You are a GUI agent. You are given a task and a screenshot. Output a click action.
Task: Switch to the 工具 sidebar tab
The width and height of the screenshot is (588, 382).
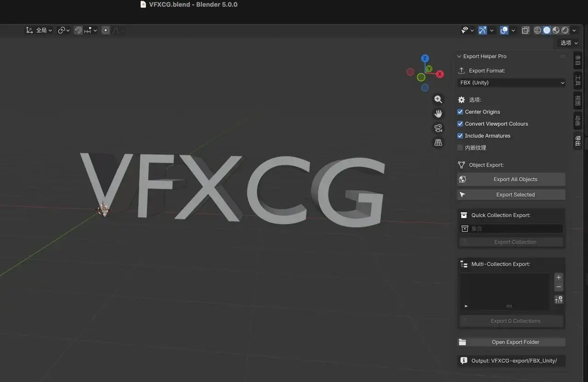[578, 80]
